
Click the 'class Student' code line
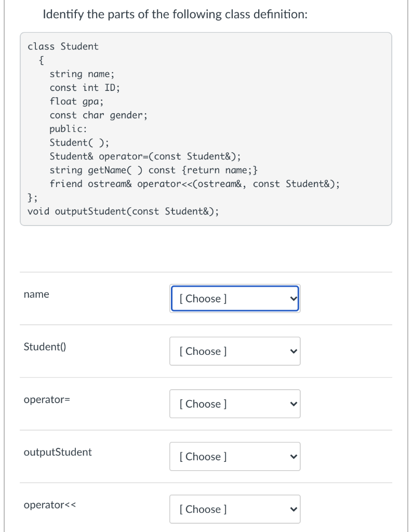point(63,46)
